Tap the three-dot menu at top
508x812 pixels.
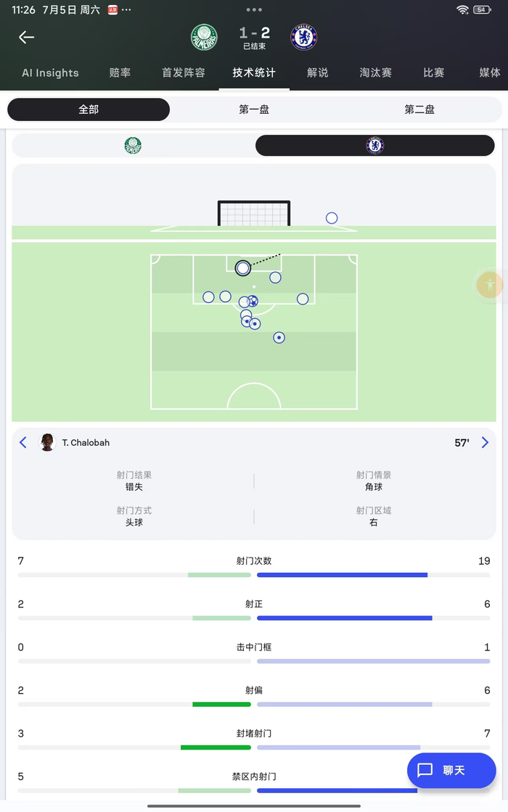coord(254,10)
